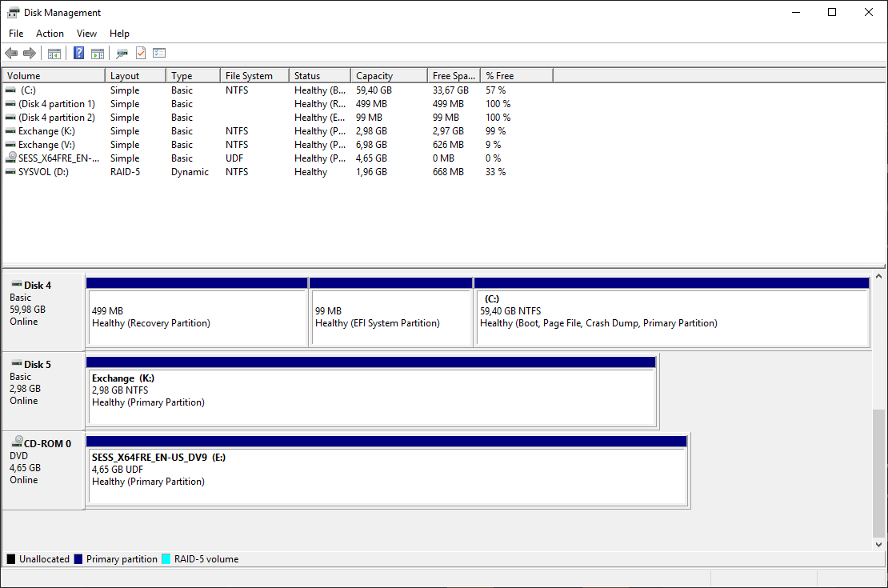This screenshot has width=888, height=588.
Task: Open Help via the blue question mark icon
Action: 78,54
